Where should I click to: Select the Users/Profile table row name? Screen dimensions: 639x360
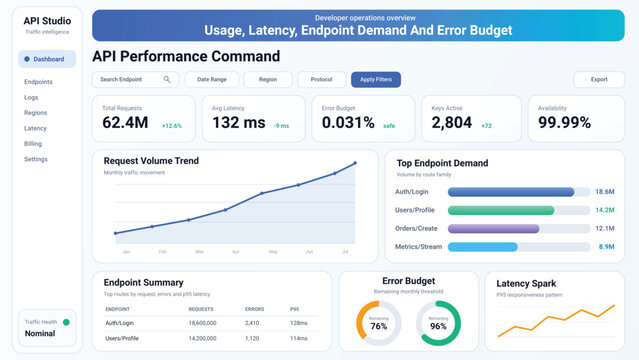click(x=122, y=338)
